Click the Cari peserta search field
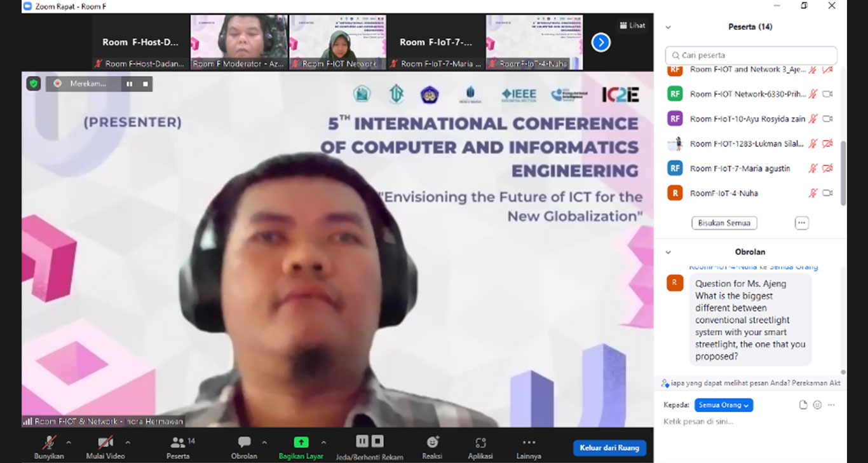Viewport: 868px width, 463px height. [x=751, y=55]
